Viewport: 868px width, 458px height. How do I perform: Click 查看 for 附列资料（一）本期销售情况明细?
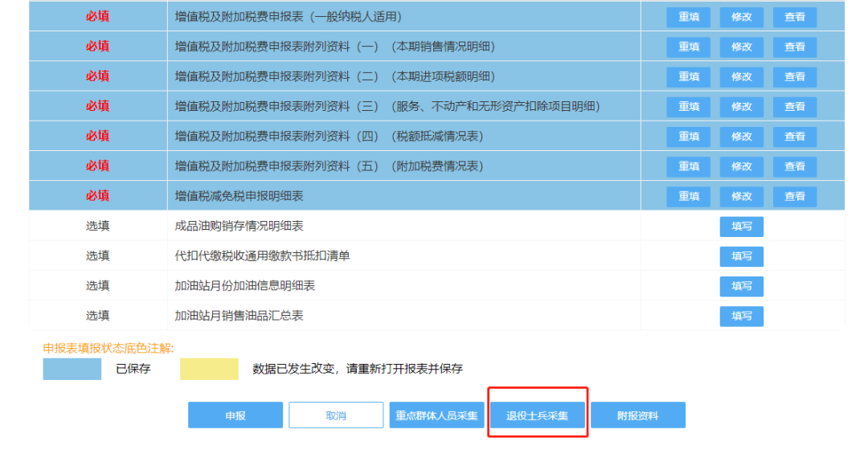tap(794, 47)
